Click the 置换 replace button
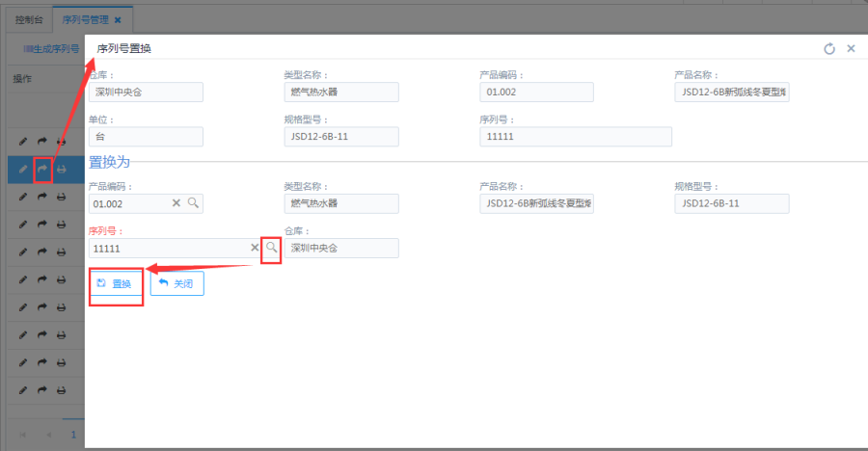 [115, 284]
